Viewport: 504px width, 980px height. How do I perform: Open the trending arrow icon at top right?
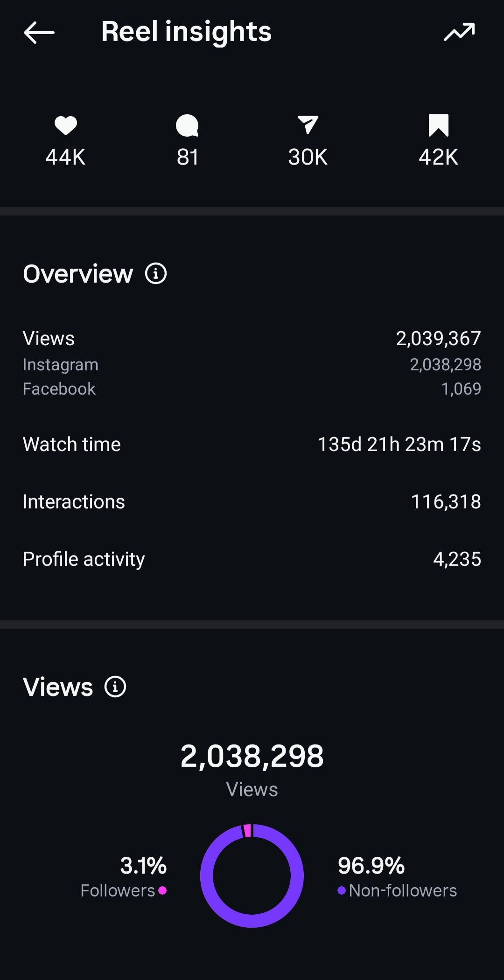click(459, 32)
